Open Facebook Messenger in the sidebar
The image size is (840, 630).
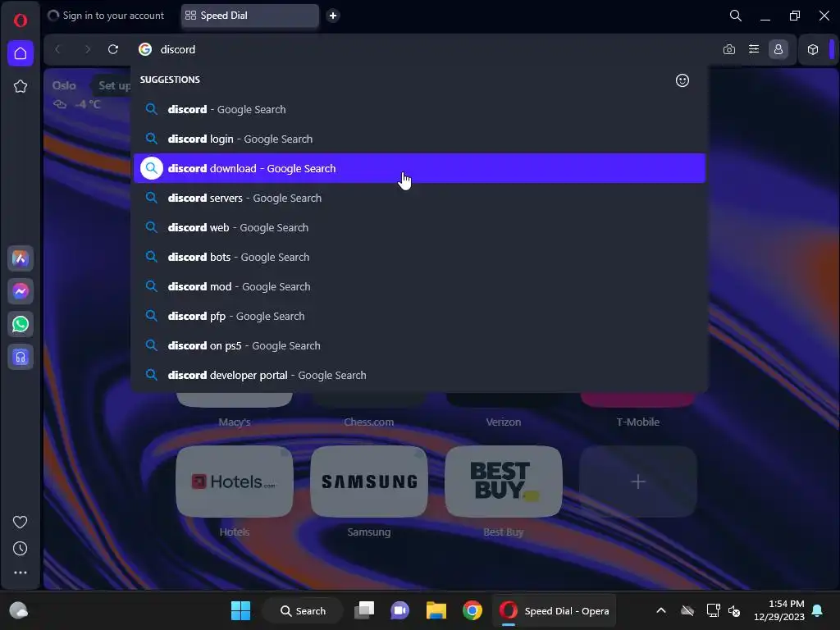point(21,291)
